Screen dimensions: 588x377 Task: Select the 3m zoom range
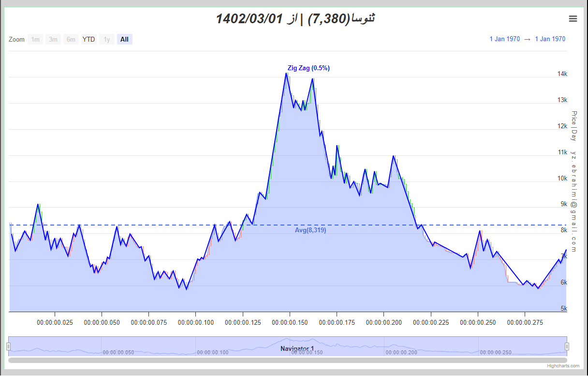[x=53, y=40]
